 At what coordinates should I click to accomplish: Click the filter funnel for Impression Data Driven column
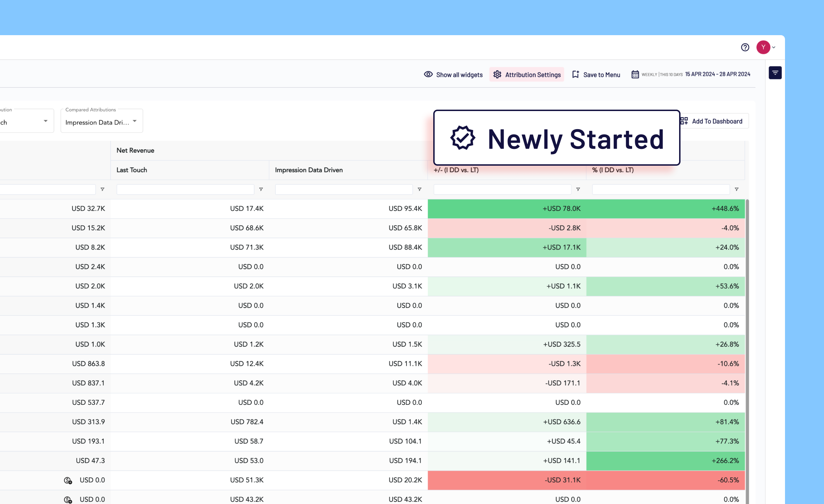tap(419, 189)
